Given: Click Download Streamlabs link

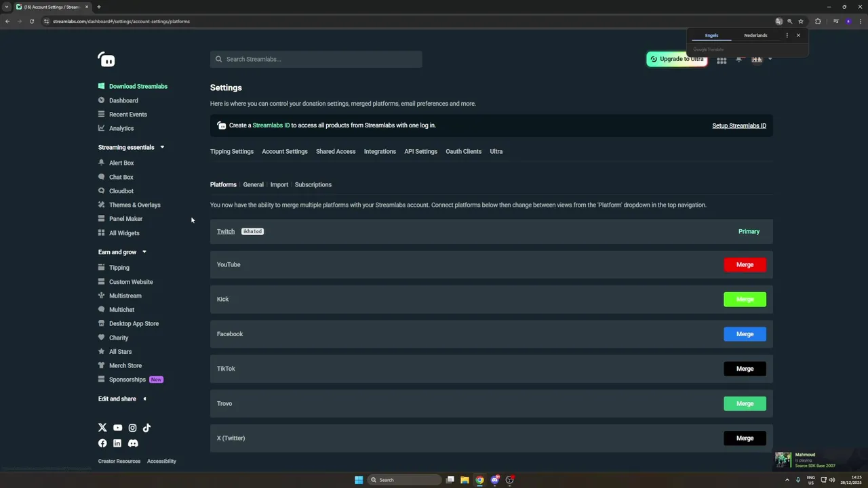Looking at the screenshot, I should click(133, 86).
